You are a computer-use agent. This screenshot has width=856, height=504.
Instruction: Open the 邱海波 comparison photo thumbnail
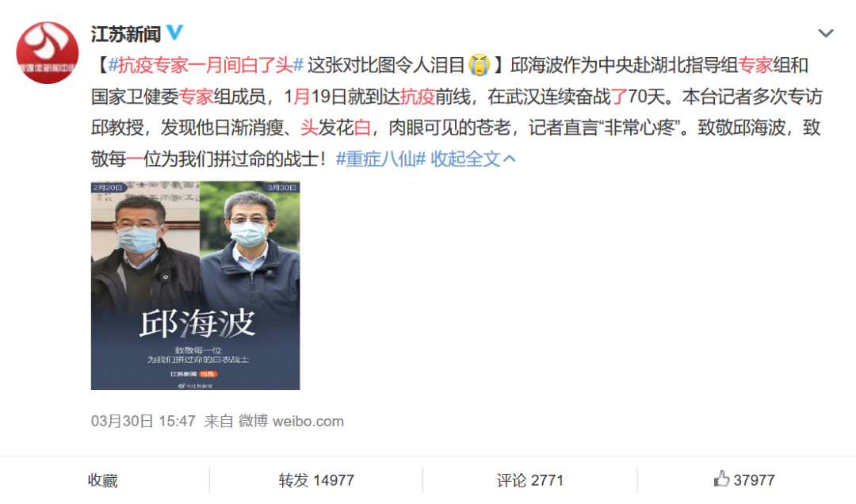tap(196, 285)
